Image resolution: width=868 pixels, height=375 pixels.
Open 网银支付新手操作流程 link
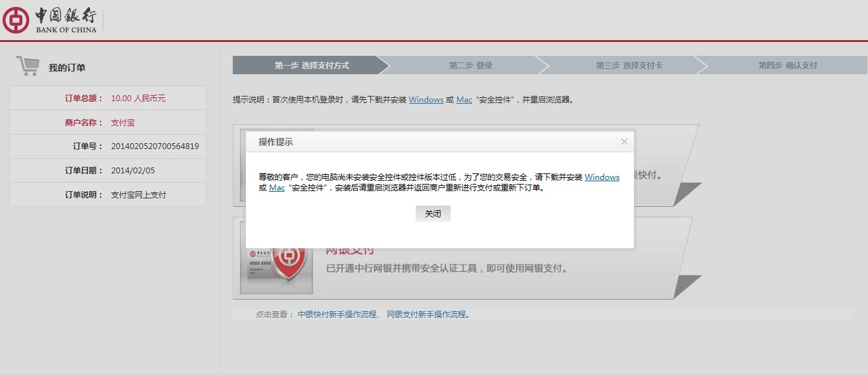(x=425, y=315)
